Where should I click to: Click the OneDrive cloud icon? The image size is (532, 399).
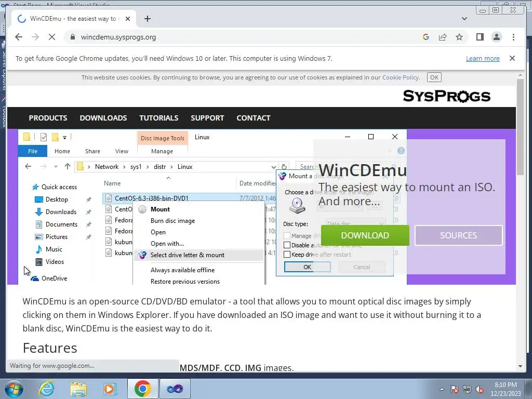tap(35, 278)
